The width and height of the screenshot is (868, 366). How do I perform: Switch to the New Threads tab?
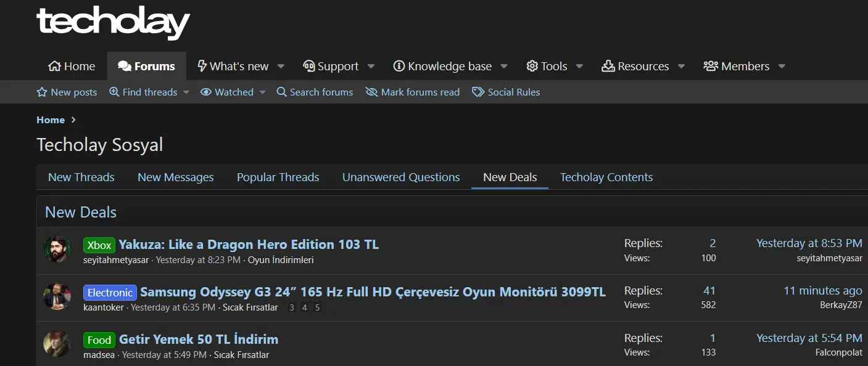click(x=81, y=177)
